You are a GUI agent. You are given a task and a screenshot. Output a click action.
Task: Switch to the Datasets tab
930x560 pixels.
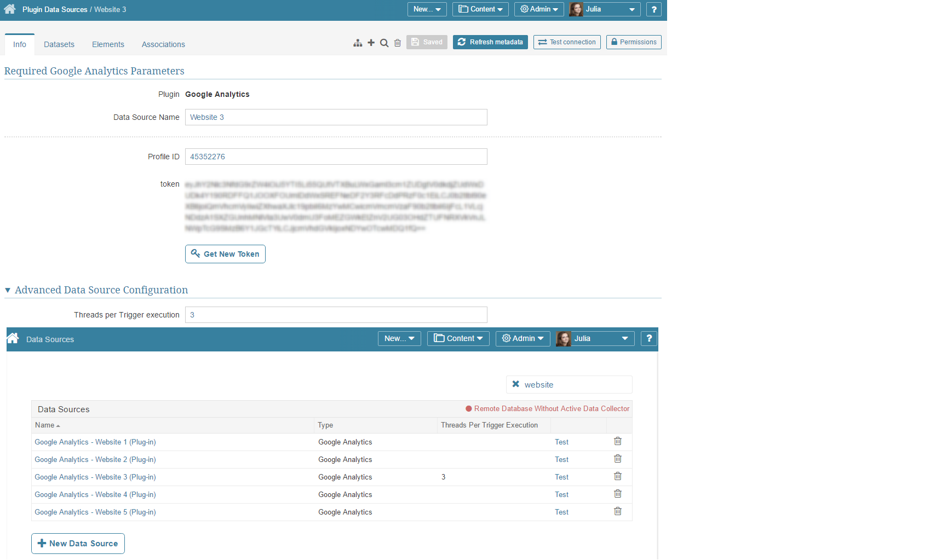[x=59, y=44]
